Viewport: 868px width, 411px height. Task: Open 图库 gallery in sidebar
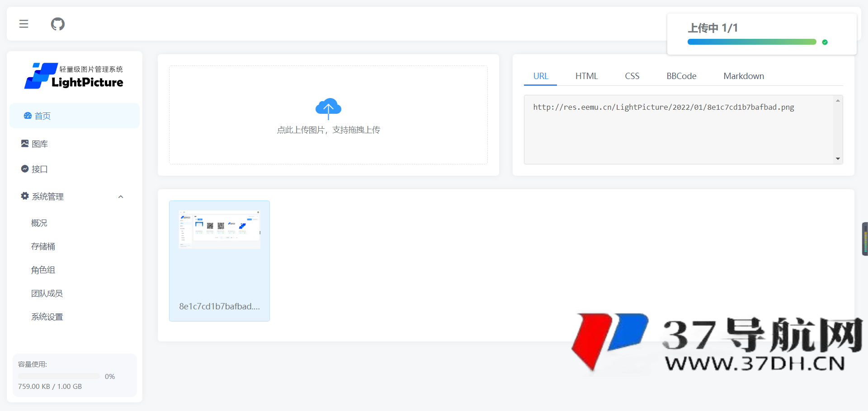[40, 144]
